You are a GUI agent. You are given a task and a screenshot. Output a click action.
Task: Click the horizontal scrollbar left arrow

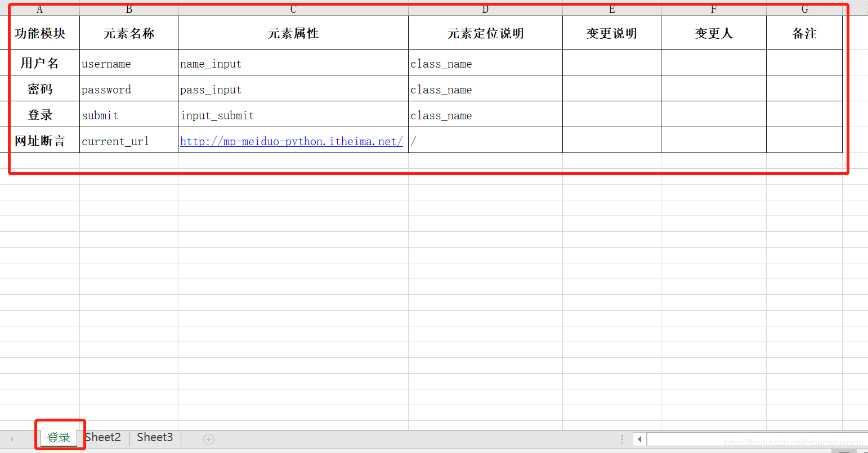pyautogui.click(x=639, y=439)
